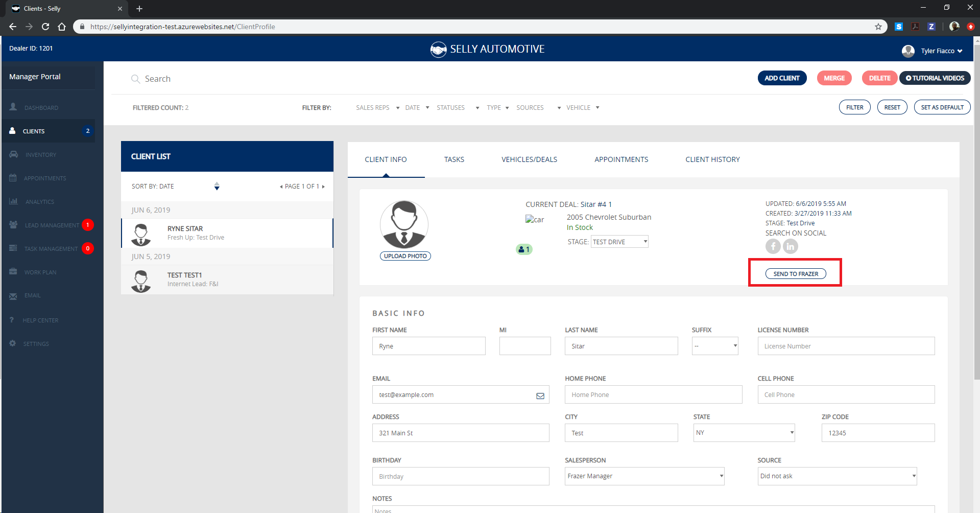The height and width of the screenshot is (513, 980).
Task: Go to next client list page
Action: click(x=323, y=186)
